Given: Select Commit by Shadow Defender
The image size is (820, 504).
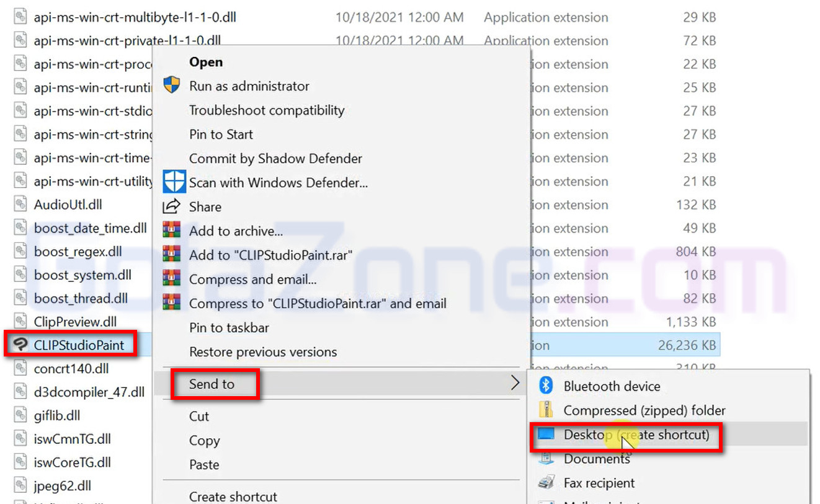Looking at the screenshot, I should 275,159.
